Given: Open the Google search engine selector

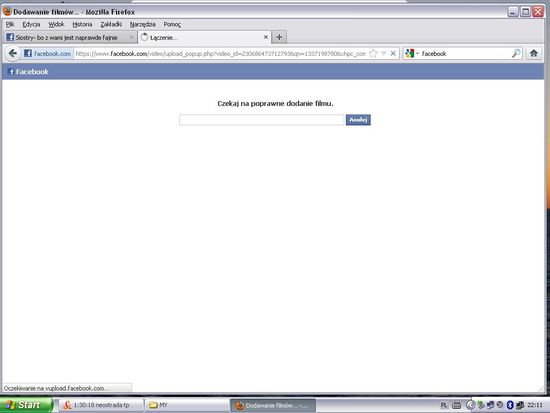Looking at the screenshot, I should coord(412,54).
